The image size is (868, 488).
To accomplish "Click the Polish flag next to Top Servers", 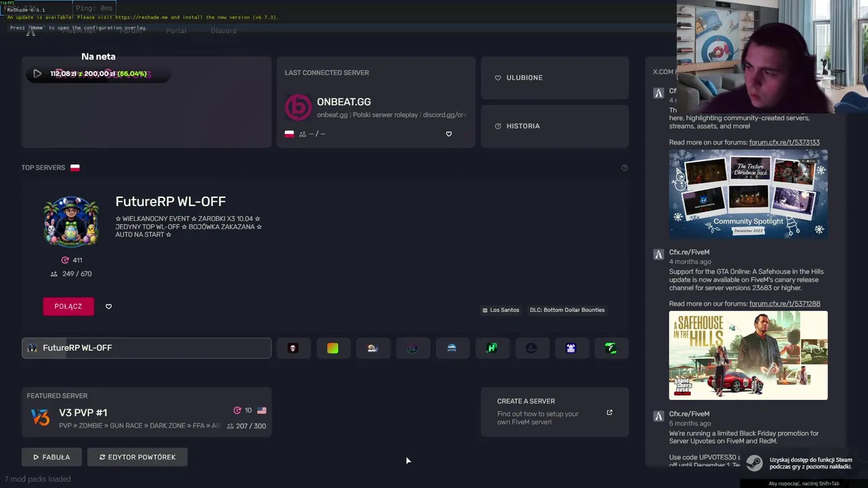I will 75,167.
